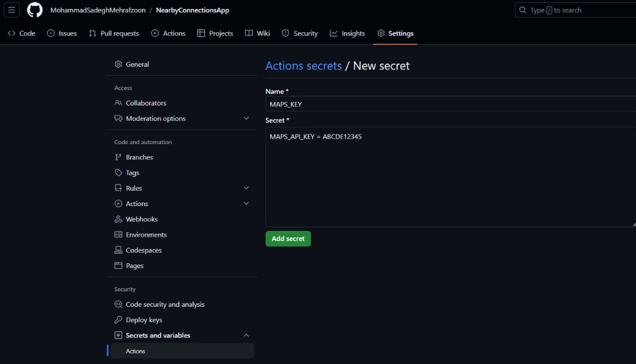This screenshot has width=636, height=364.
Task: Open Rules sidebar item
Action: pyautogui.click(x=182, y=188)
